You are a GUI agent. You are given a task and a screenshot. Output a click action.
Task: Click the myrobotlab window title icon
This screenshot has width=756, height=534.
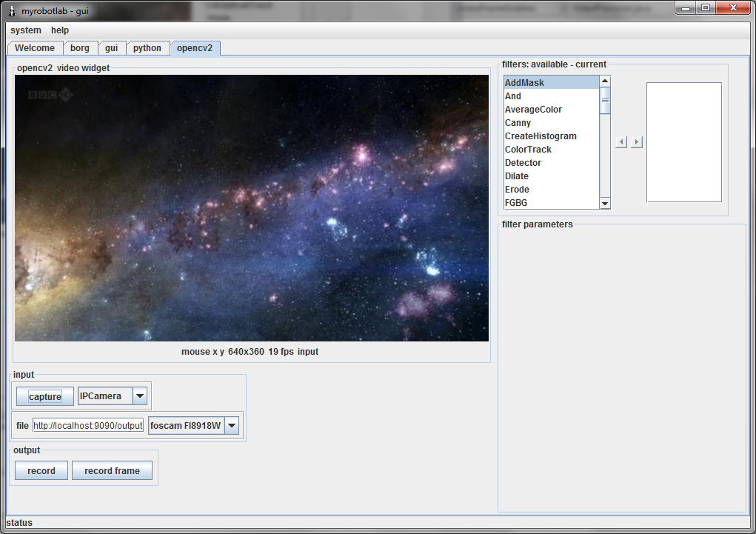(x=13, y=10)
